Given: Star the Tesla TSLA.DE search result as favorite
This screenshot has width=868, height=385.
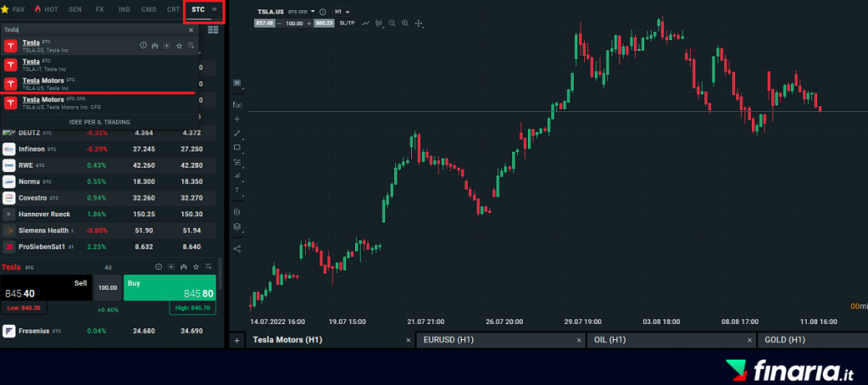Looking at the screenshot, I should tap(179, 46).
